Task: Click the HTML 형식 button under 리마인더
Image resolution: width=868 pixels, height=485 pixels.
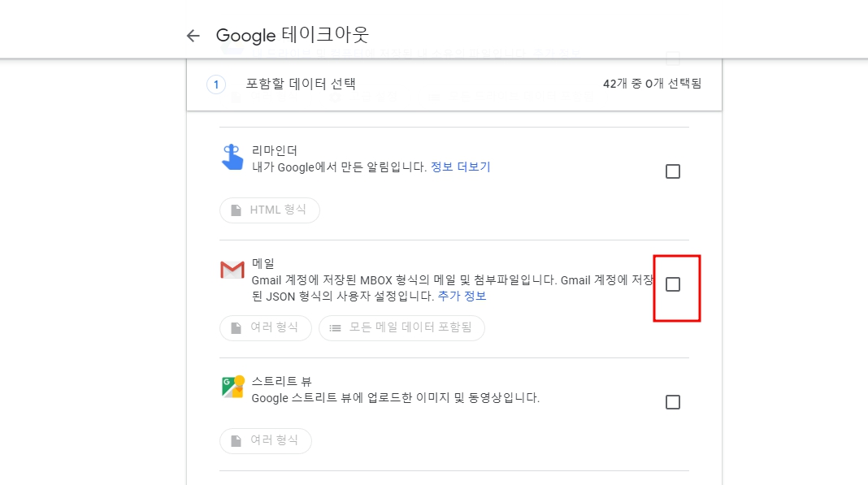Action: point(270,210)
